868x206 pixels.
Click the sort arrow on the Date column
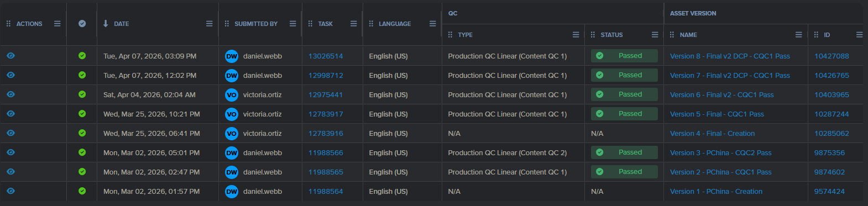point(106,24)
